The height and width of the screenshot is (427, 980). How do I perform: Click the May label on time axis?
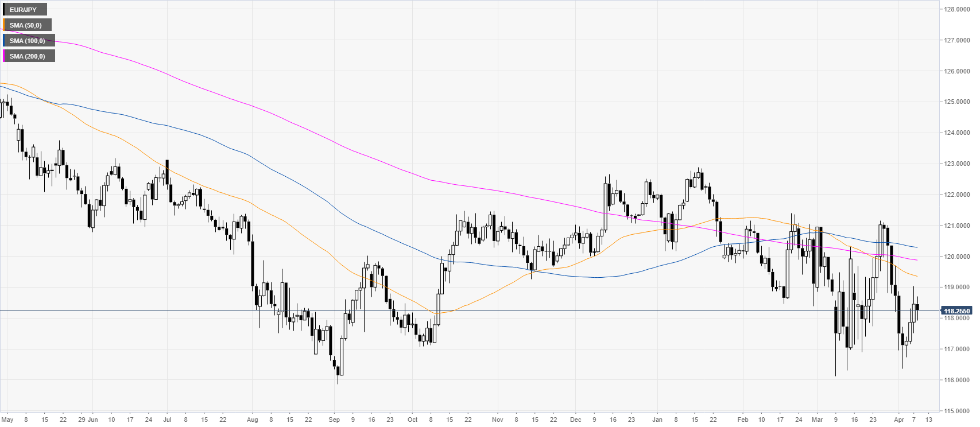7,420
